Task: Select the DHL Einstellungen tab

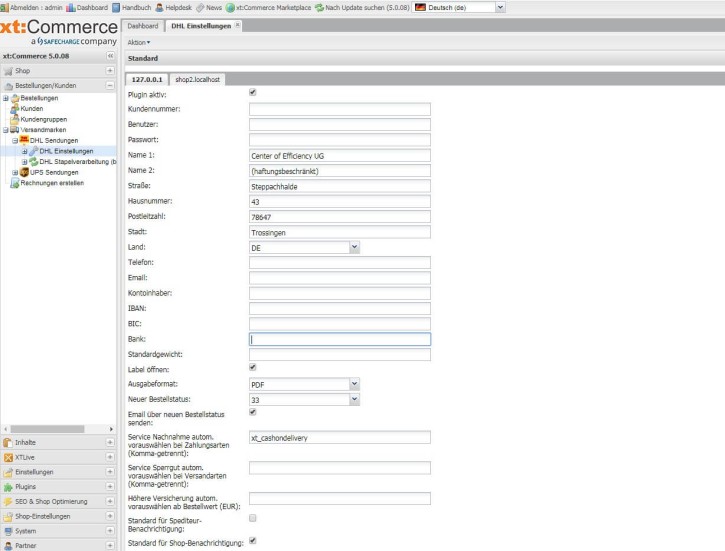Action: click(201, 26)
